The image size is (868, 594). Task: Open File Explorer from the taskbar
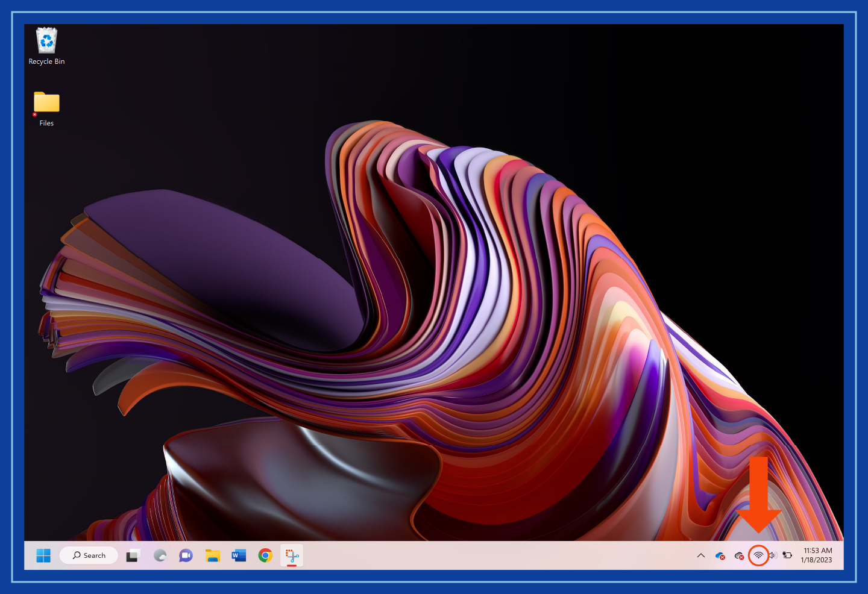212,555
